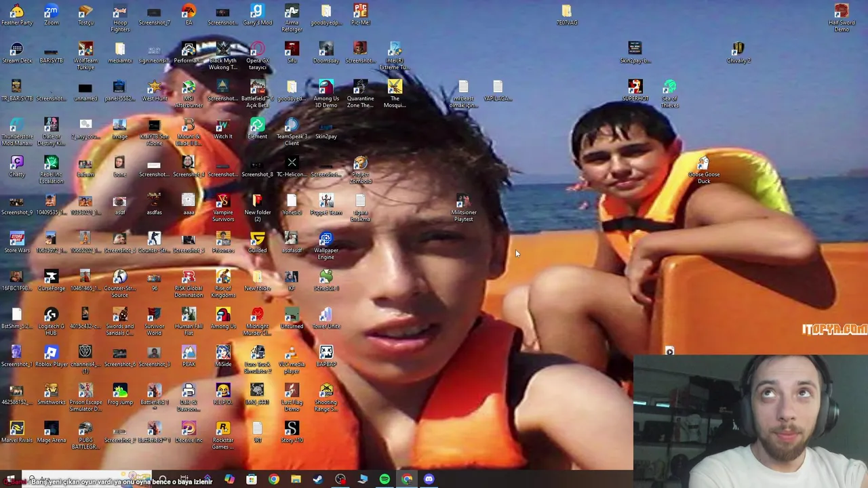Open the Feather Party desktop shortcut

pos(17,15)
